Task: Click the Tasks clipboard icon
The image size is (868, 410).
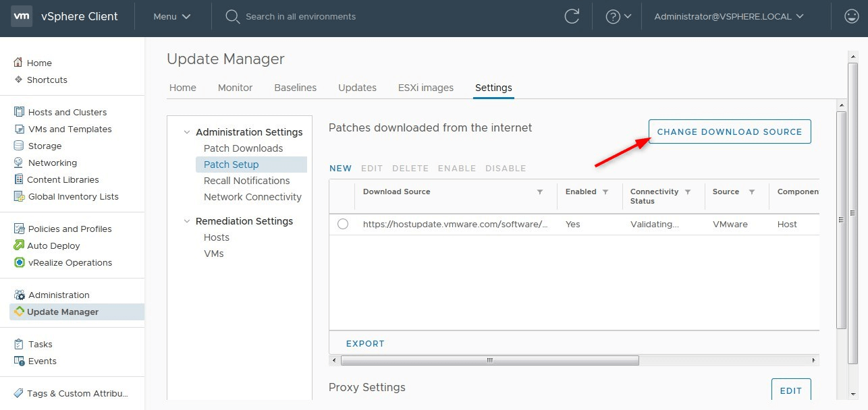Action: pos(19,344)
